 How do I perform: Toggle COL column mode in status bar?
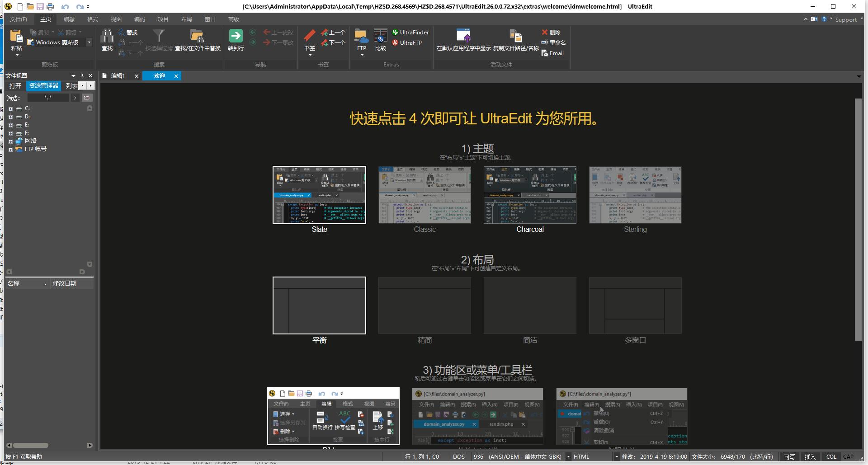pos(831,457)
